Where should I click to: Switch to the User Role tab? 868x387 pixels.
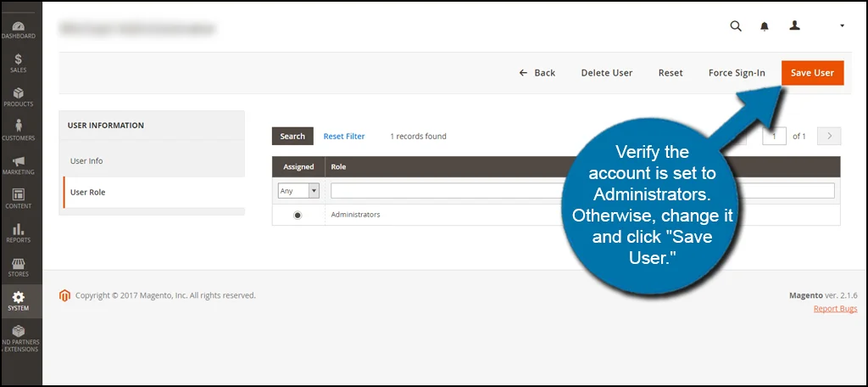pos(88,192)
